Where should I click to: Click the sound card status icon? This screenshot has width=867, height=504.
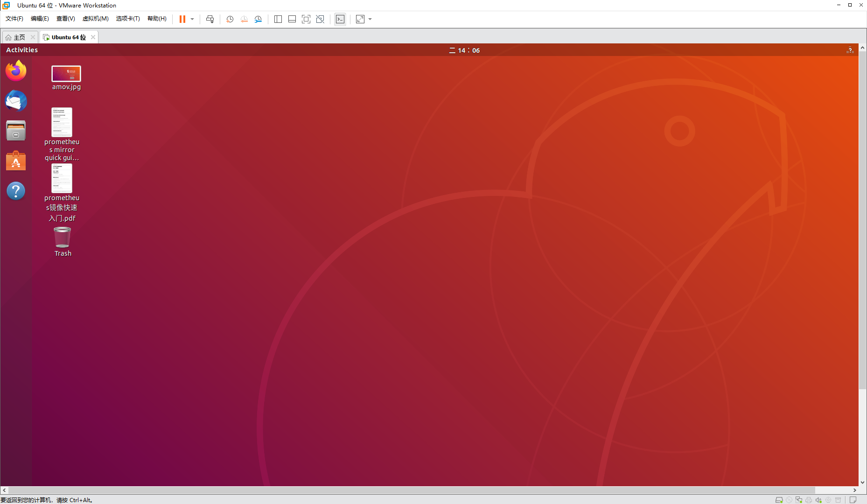(x=818, y=500)
